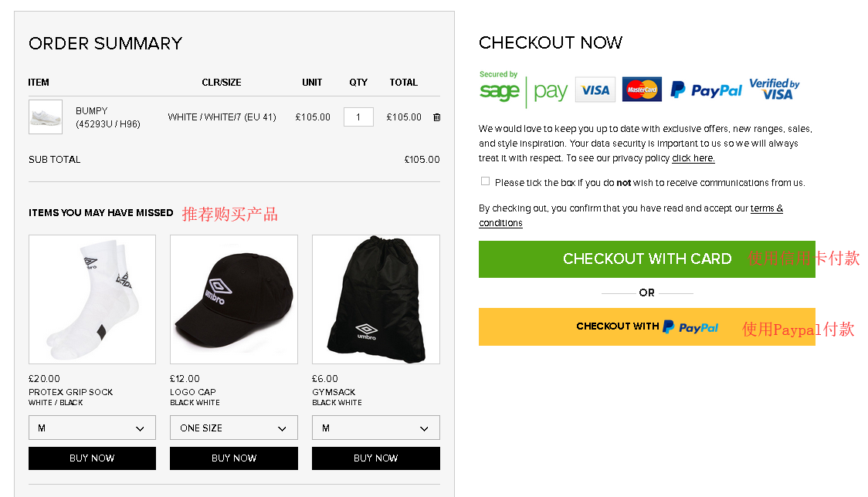Open the privacy policy 'click here' link

pos(693,158)
